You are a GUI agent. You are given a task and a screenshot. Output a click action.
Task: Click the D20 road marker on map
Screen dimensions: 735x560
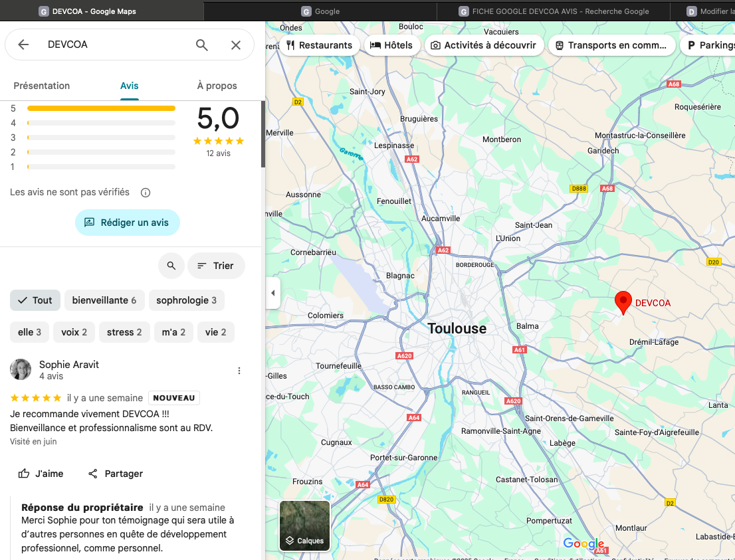714,262
